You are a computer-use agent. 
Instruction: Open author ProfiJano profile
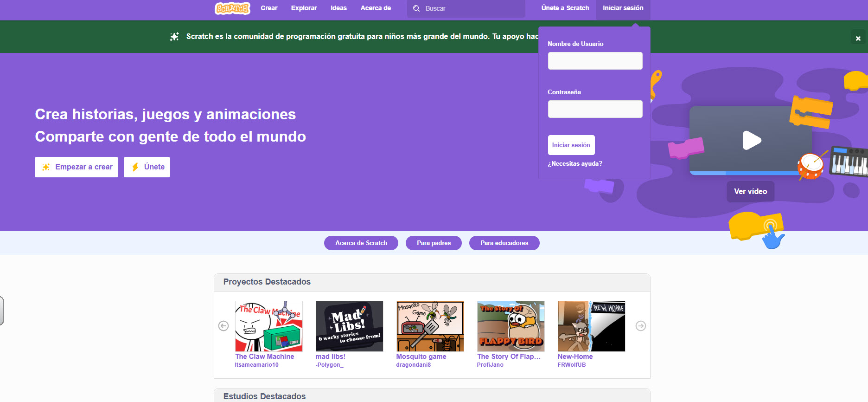490,365
